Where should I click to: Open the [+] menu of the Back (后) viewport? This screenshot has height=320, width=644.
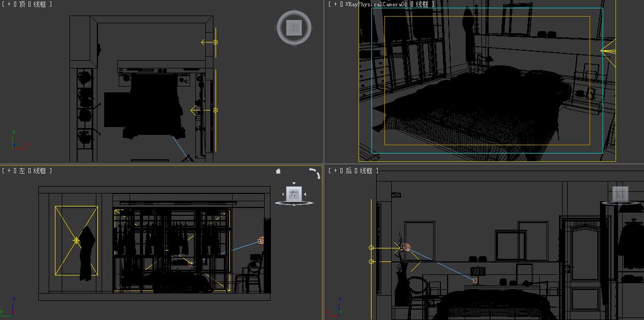point(335,171)
